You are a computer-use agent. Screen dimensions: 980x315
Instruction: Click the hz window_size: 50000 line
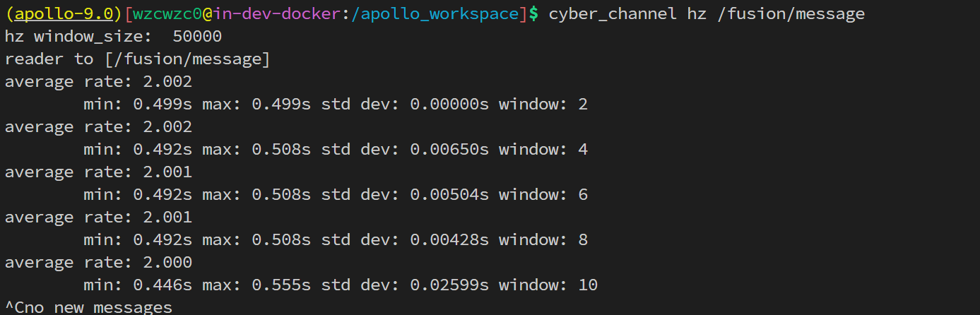113,37
